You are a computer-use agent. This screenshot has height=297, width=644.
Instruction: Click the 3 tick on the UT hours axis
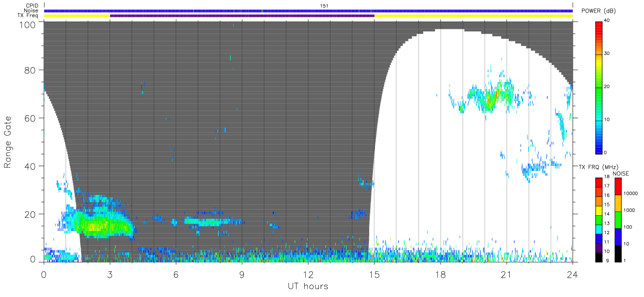coord(110,274)
